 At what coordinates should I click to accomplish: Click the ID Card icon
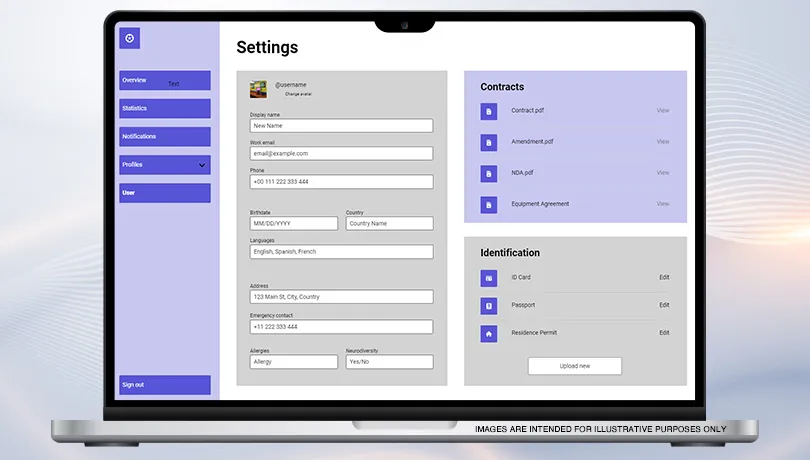(x=488, y=278)
